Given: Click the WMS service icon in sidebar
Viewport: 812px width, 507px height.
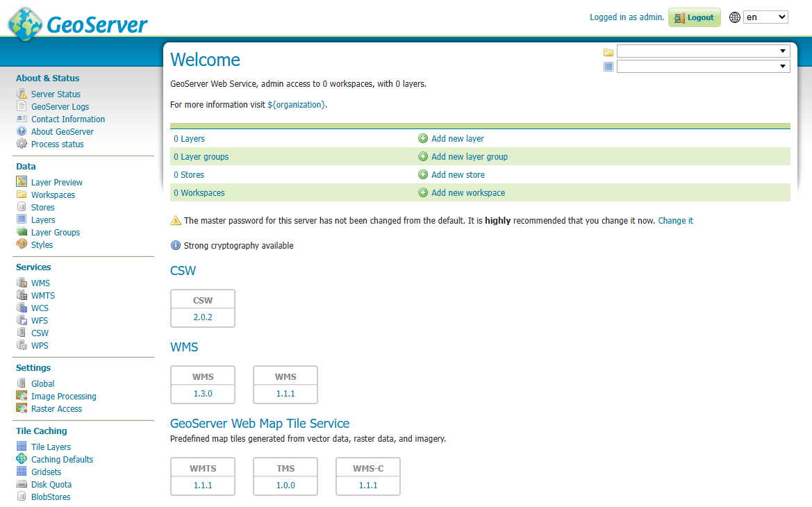Looking at the screenshot, I should click(x=22, y=283).
